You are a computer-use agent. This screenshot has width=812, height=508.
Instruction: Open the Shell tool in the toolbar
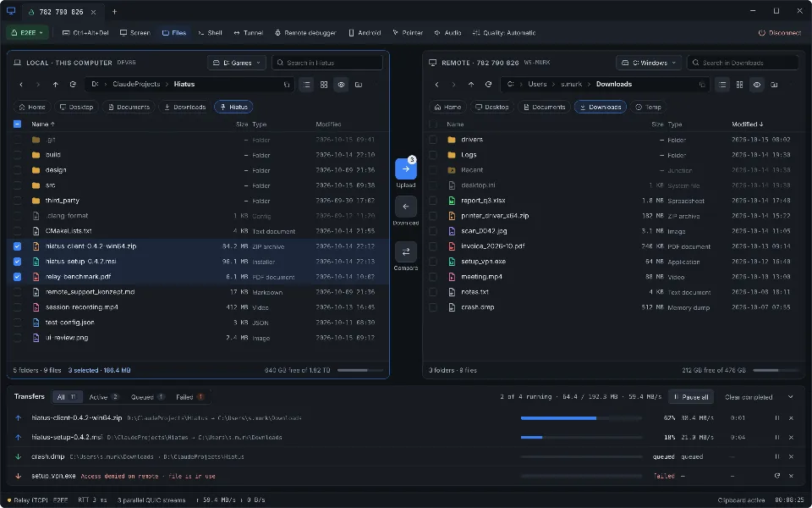[210, 33]
